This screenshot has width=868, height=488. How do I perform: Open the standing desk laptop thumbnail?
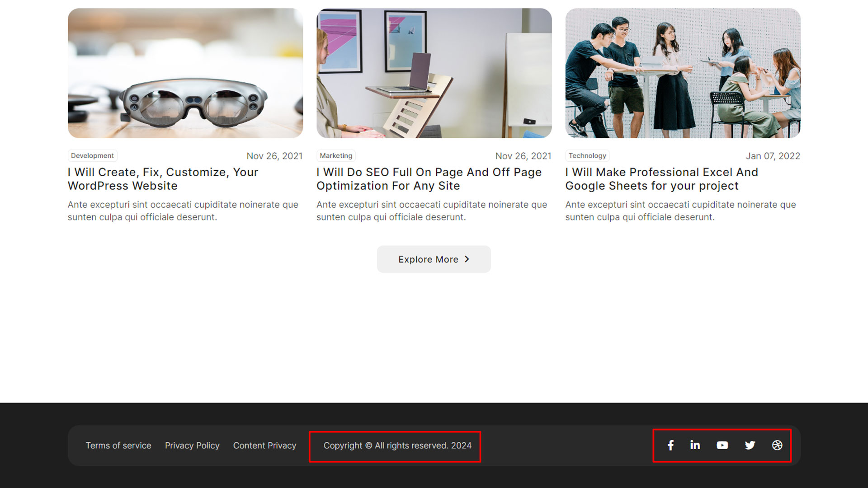[x=434, y=73]
